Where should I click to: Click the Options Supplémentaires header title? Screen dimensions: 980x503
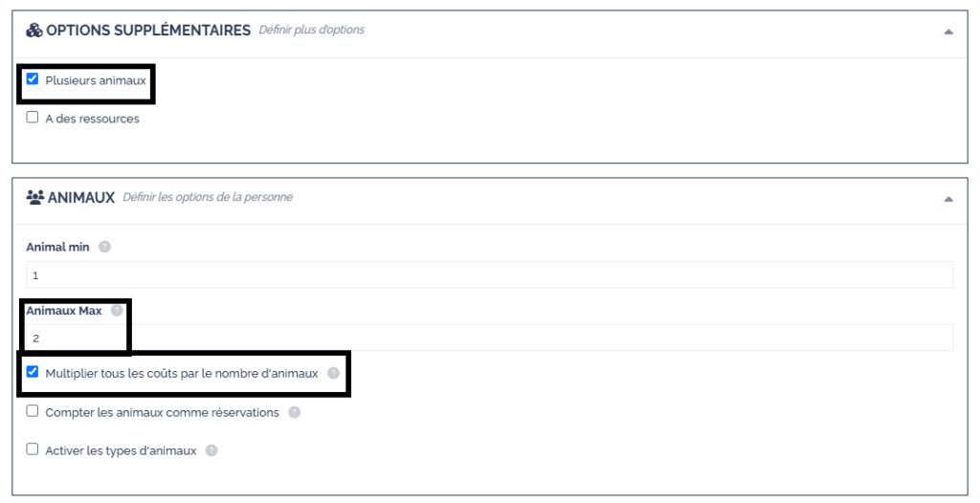148,31
